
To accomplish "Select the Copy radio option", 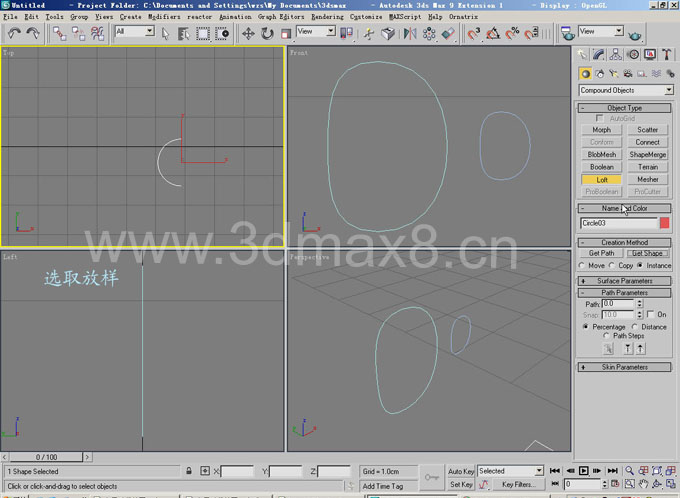I will click(x=612, y=265).
